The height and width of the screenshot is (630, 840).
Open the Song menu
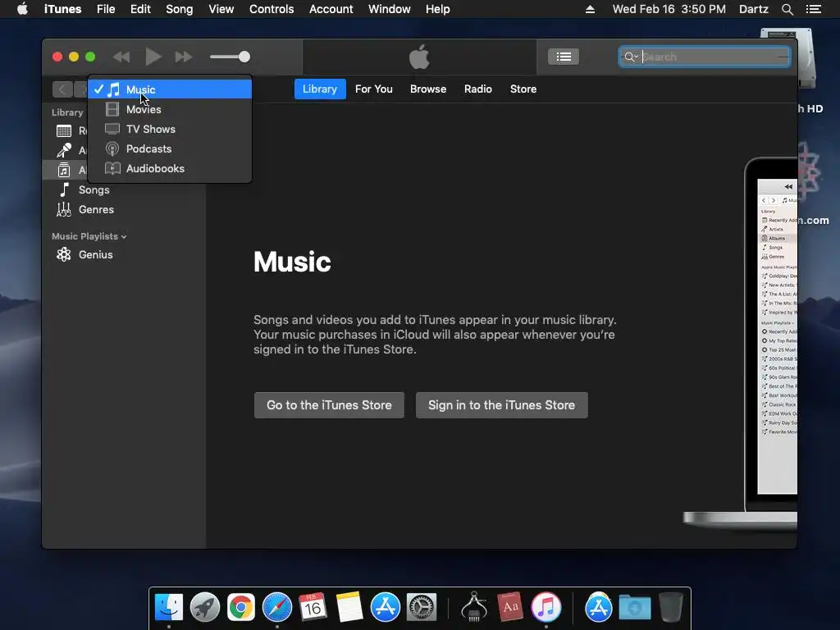point(179,9)
